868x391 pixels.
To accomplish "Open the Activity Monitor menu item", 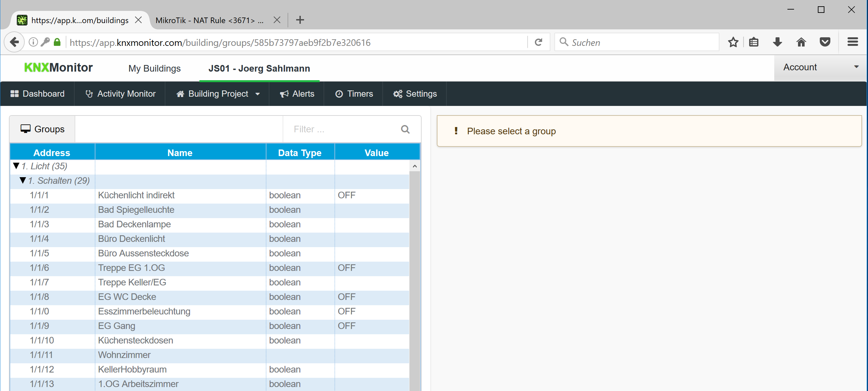I will point(120,94).
